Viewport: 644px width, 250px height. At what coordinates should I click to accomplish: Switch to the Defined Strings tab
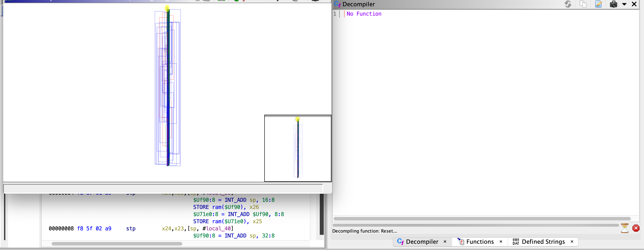tap(542, 242)
